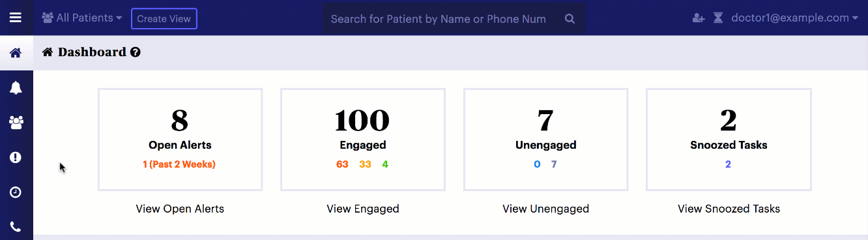
Task: Open the View Unengaged link
Action: [545, 209]
